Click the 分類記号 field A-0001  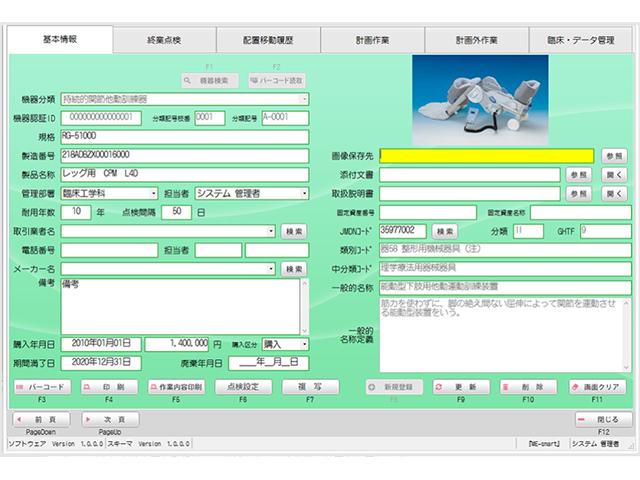click(x=285, y=118)
